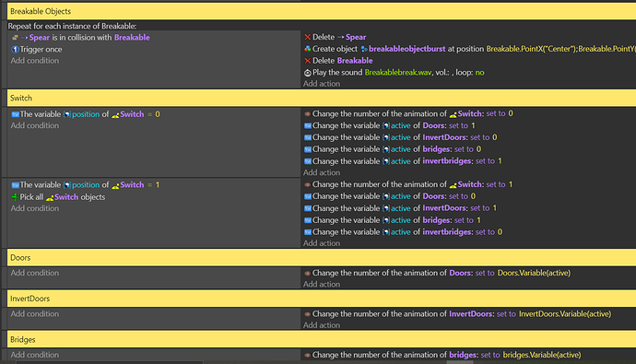Add action below Play the sound
The image size is (636, 364).
point(322,84)
